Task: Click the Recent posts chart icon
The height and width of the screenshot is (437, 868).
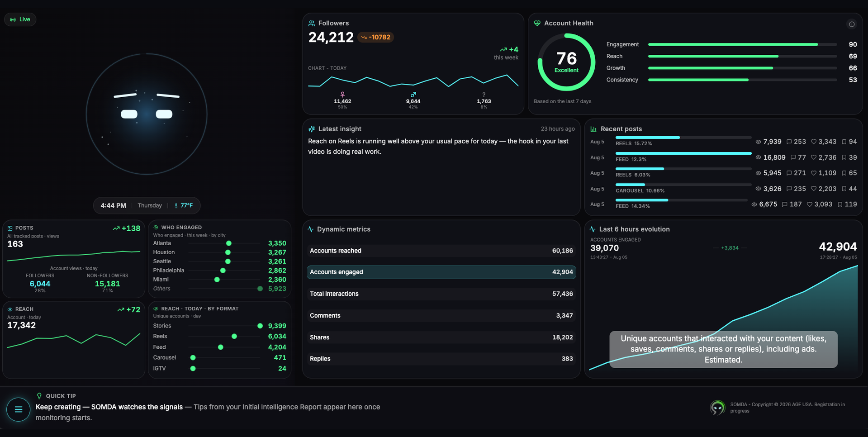Action: click(593, 129)
